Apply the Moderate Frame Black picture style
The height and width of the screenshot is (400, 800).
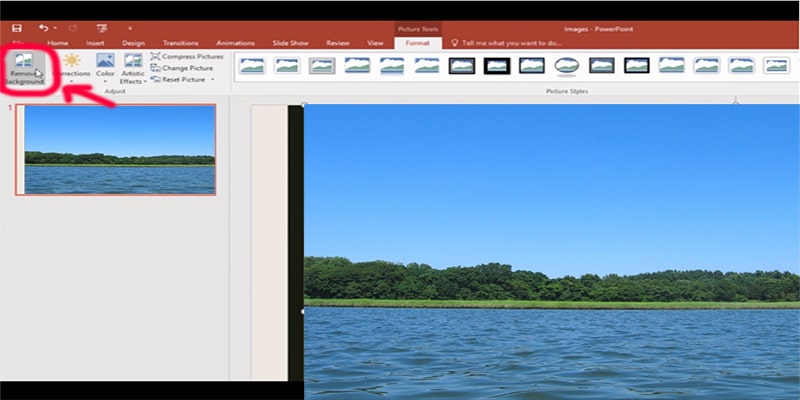(x=637, y=65)
